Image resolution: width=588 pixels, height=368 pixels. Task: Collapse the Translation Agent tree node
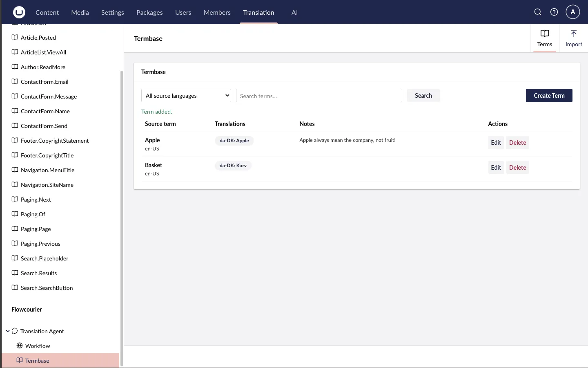(x=7, y=331)
